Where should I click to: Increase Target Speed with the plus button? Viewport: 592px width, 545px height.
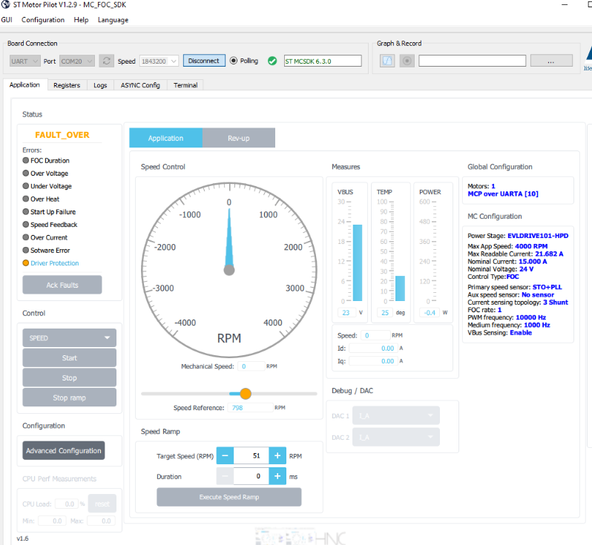pos(278,456)
